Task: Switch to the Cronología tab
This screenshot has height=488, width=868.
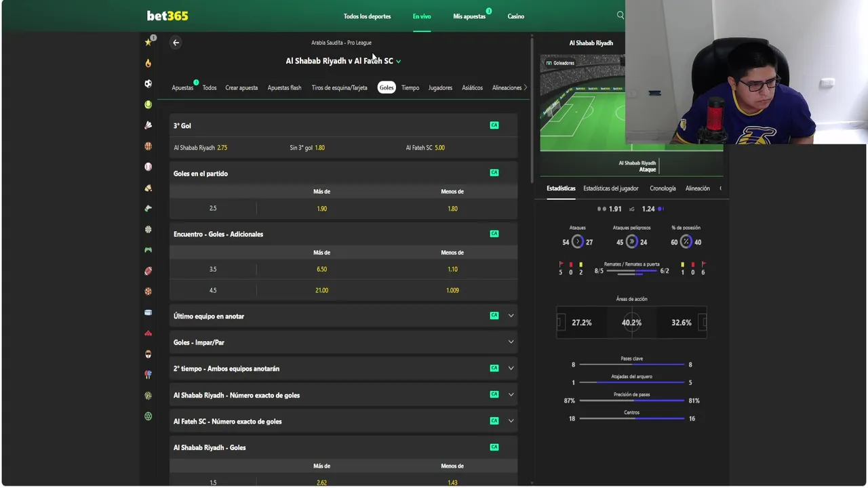Action: [663, 188]
